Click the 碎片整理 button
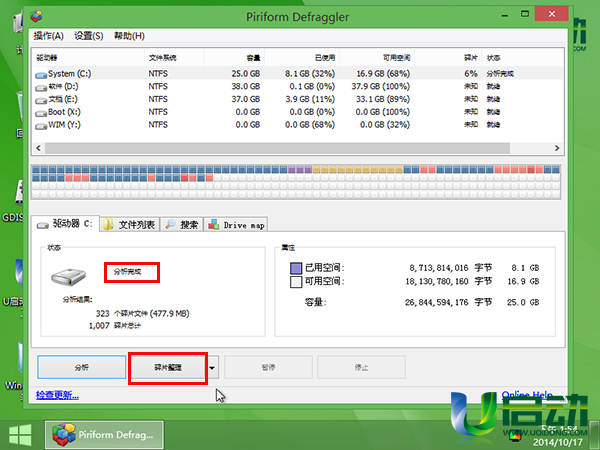The height and width of the screenshot is (450, 600). 168,367
